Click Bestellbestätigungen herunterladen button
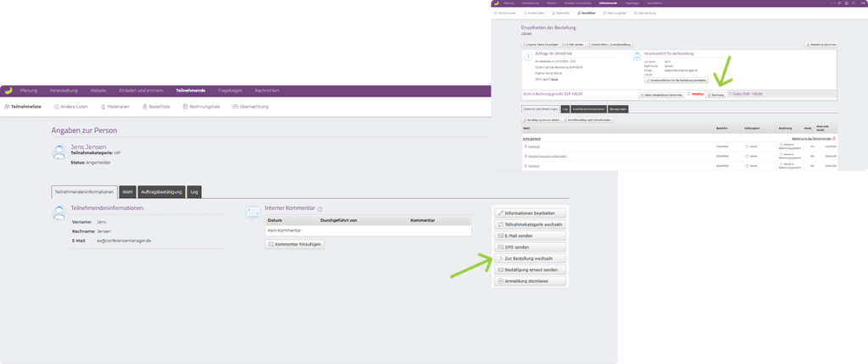Viewport: 868px width, 364px height. tap(587, 119)
